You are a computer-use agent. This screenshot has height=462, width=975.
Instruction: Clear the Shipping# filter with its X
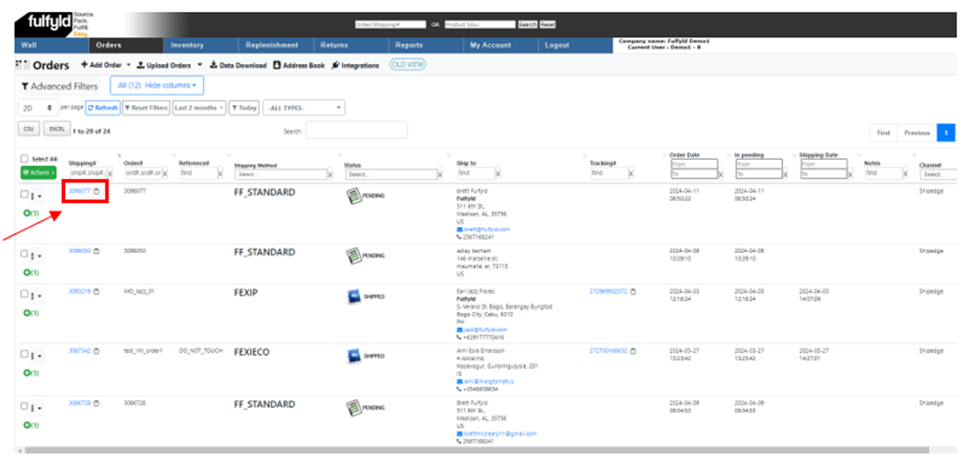tap(108, 173)
